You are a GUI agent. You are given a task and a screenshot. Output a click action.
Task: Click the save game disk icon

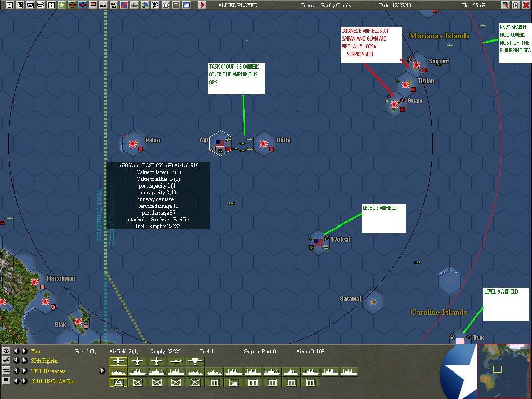[x=10, y=5]
